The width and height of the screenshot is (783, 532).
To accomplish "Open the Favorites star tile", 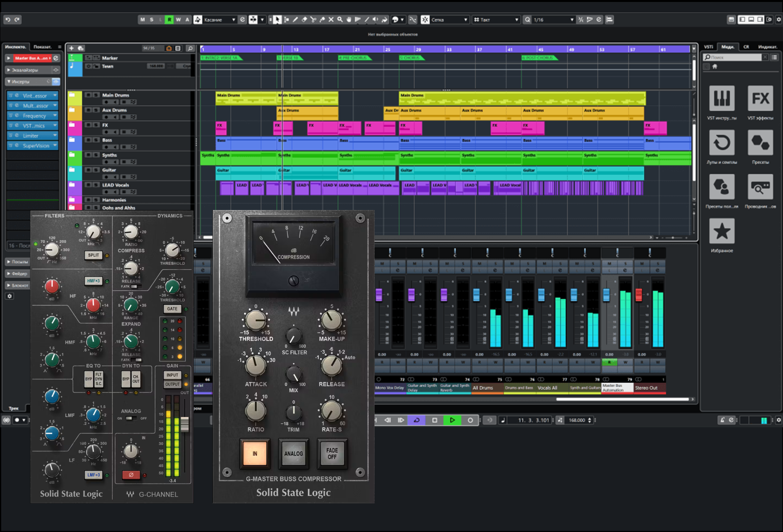I will (722, 232).
